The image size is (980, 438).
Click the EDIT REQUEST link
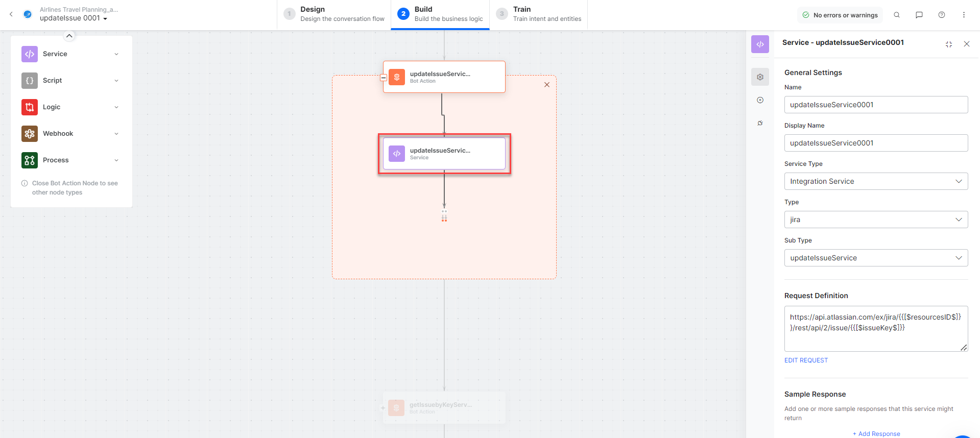tap(806, 360)
